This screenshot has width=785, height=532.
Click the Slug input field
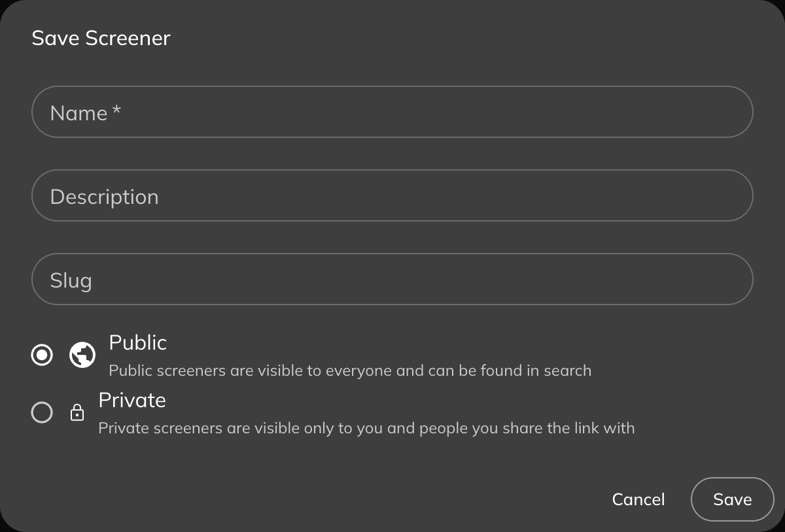pos(392,279)
